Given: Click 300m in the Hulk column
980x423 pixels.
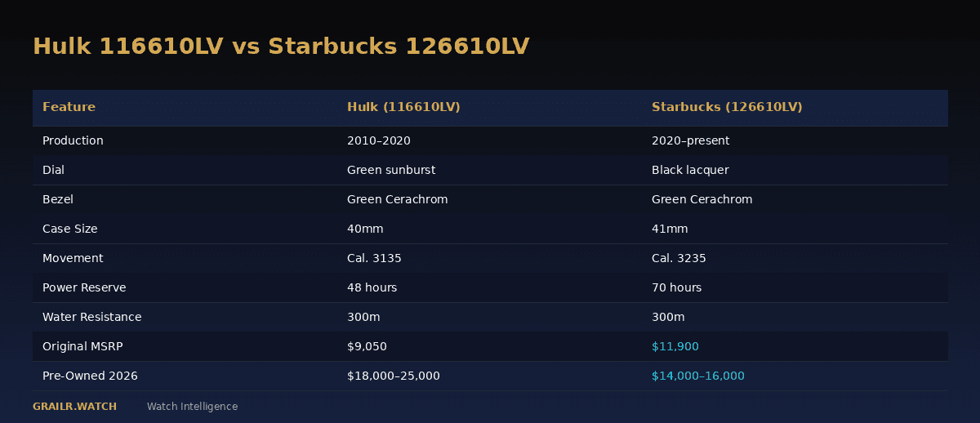Looking at the screenshot, I should pyautogui.click(x=363, y=317).
